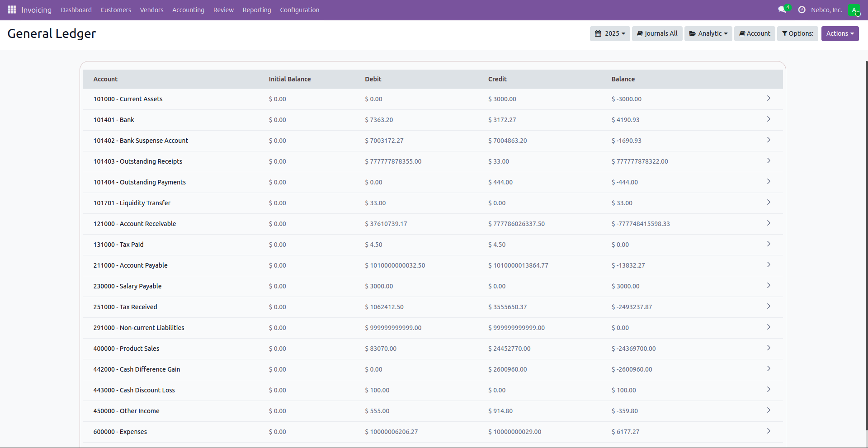The image size is (868, 448).
Task: Expand the 400000 - Product Sales row arrow
Action: click(768, 348)
